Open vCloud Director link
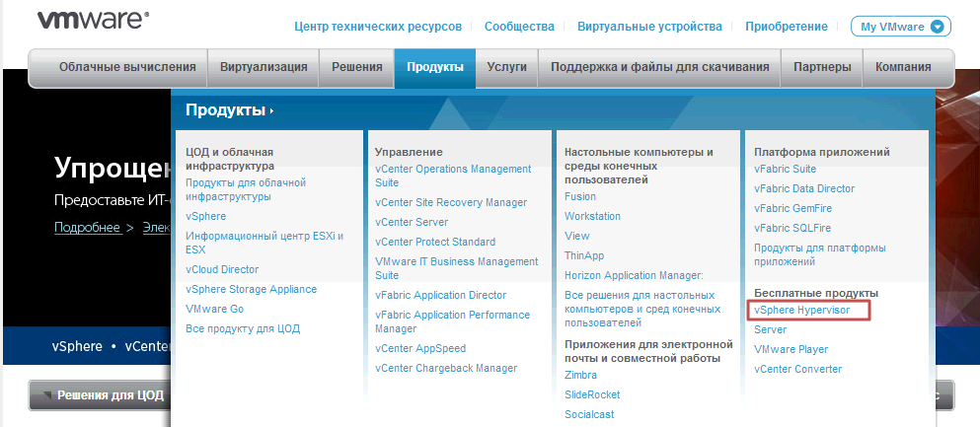Image resolution: width=980 pixels, height=427 pixels. click(222, 269)
